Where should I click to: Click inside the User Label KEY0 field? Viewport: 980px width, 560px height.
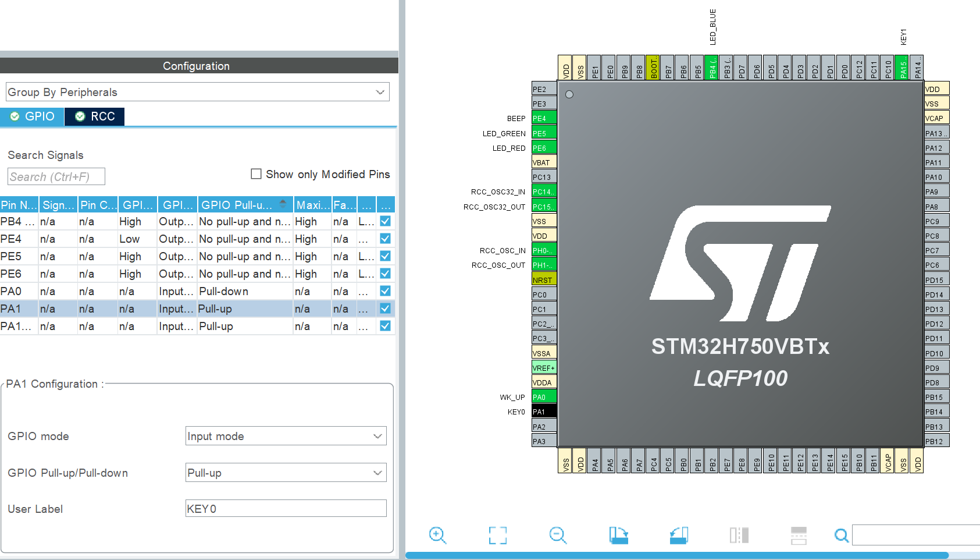[x=286, y=508]
